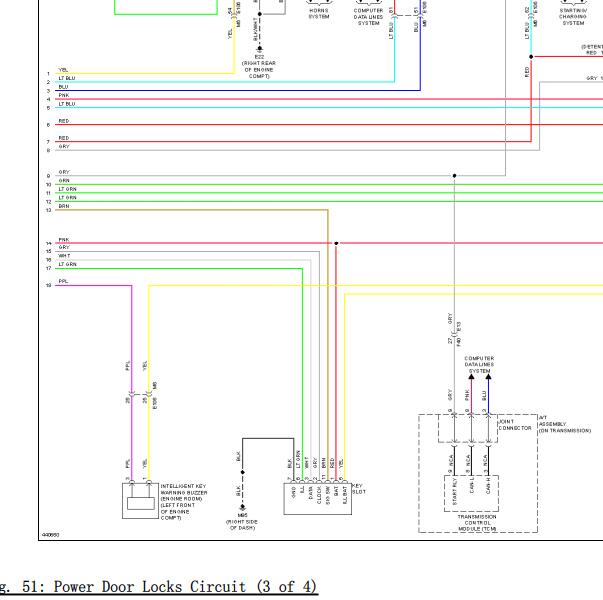Click the splice dot on the pink wire 14
Screen dimensions: 603x600
pyautogui.click(x=336, y=243)
